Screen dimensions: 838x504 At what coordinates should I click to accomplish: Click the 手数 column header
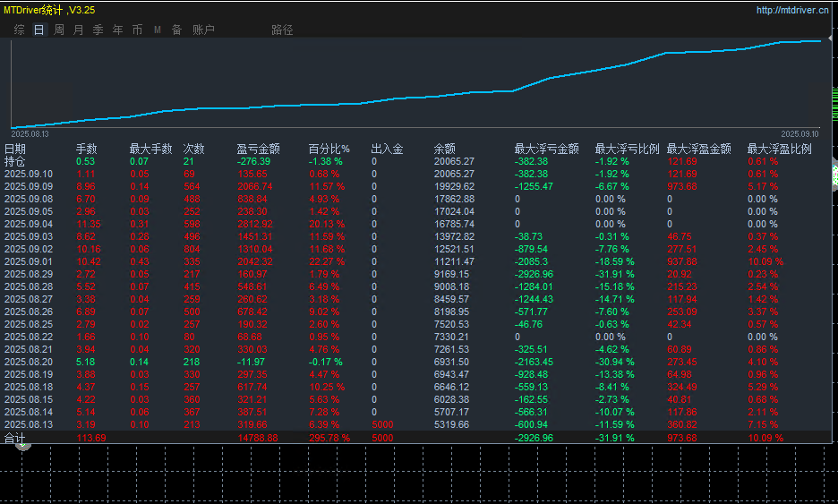[x=86, y=149]
